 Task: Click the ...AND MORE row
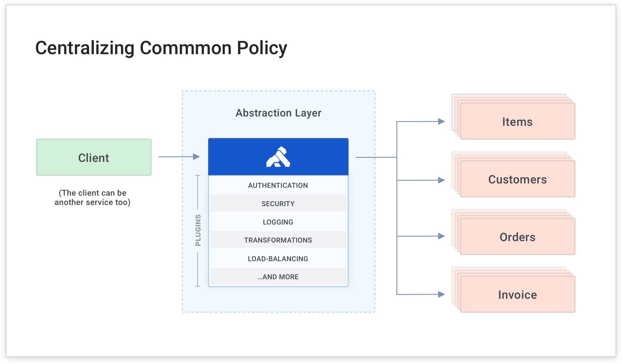click(278, 277)
